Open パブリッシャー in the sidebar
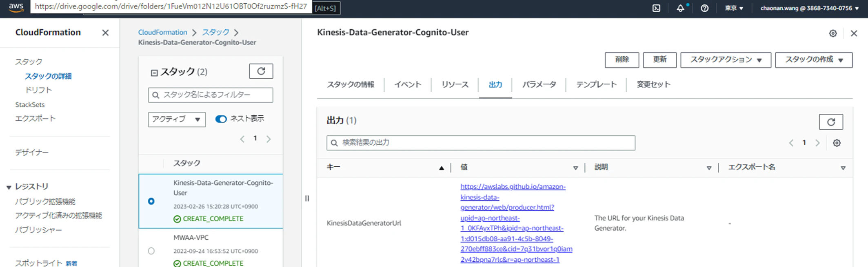Image resolution: width=868 pixels, height=267 pixels. coord(38,230)
